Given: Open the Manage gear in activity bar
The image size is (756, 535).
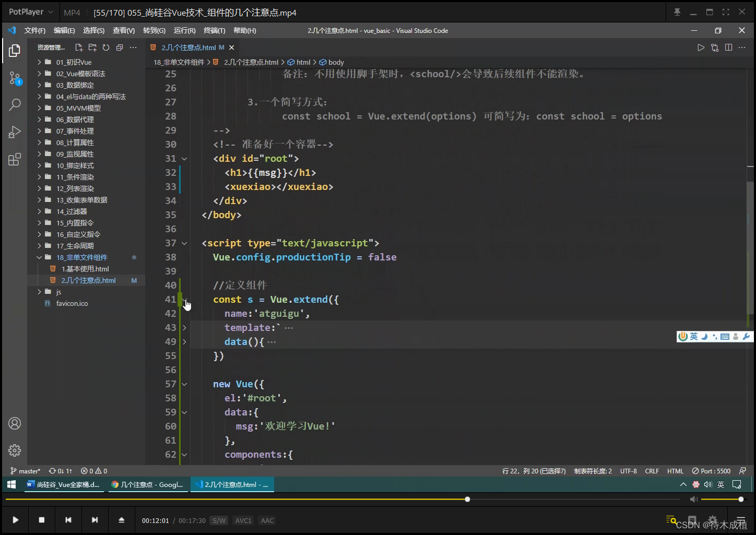Looking at the screenshot, I should coord(15,450).
